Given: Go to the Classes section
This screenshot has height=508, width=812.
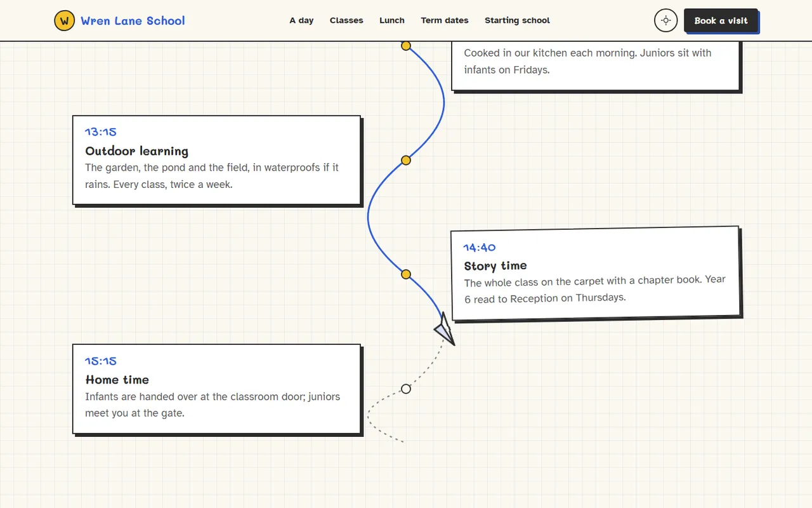Looking at the screenshot, I should click(x=346, y=20).
